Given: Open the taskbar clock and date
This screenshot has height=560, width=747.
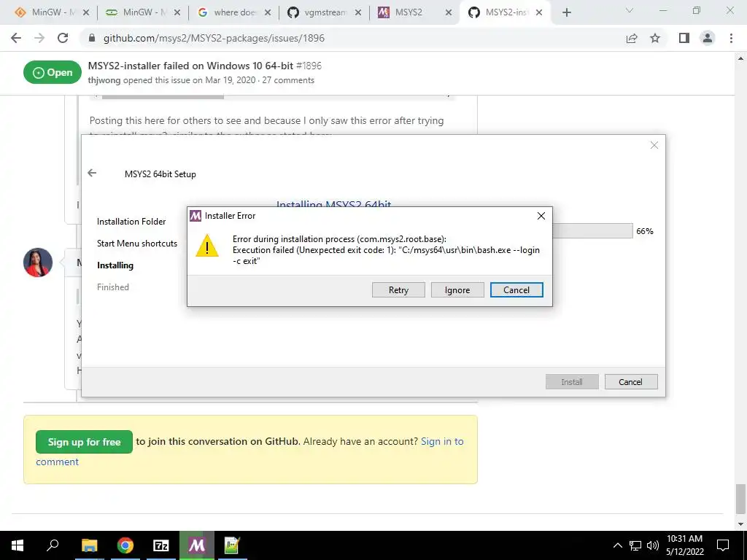Looking at the screenshot, I should 684,545.
